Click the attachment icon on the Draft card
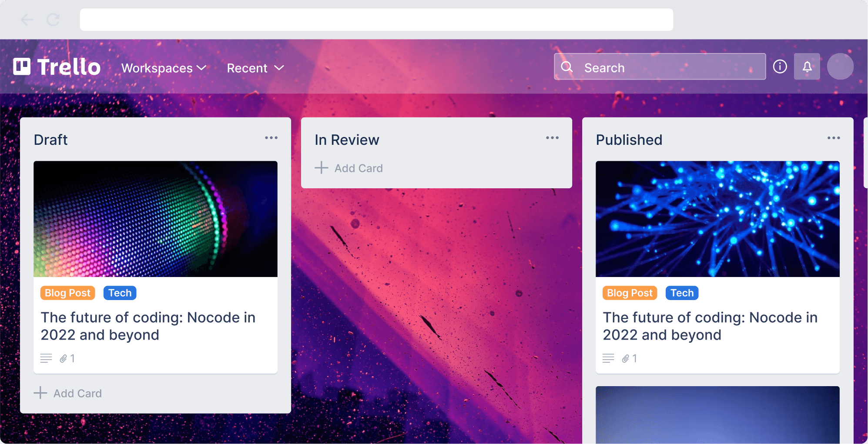 coord(64,358)
